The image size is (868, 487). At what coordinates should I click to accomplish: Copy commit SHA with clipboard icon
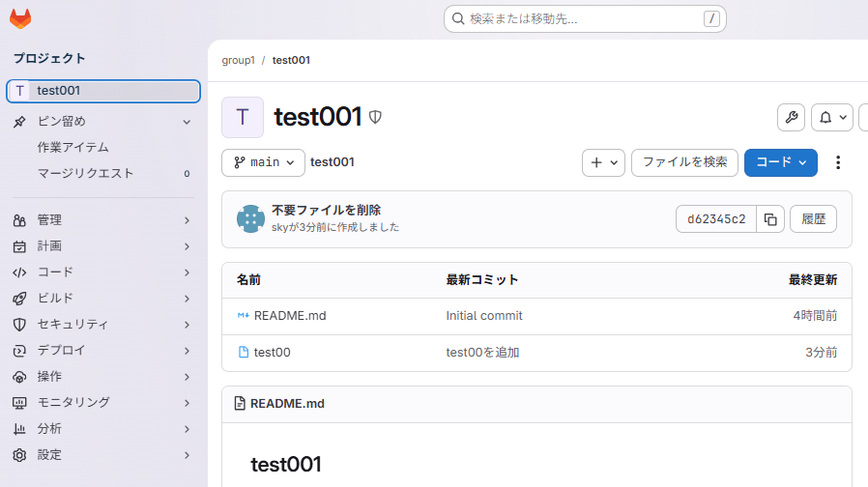coord(769,219)
